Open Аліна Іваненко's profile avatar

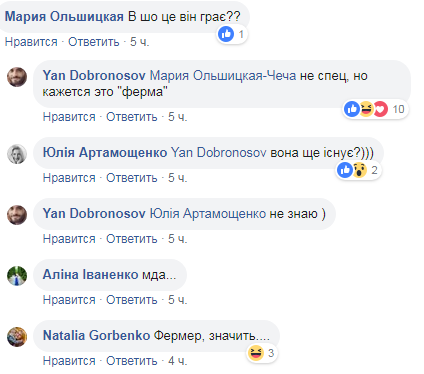(17, 276)
